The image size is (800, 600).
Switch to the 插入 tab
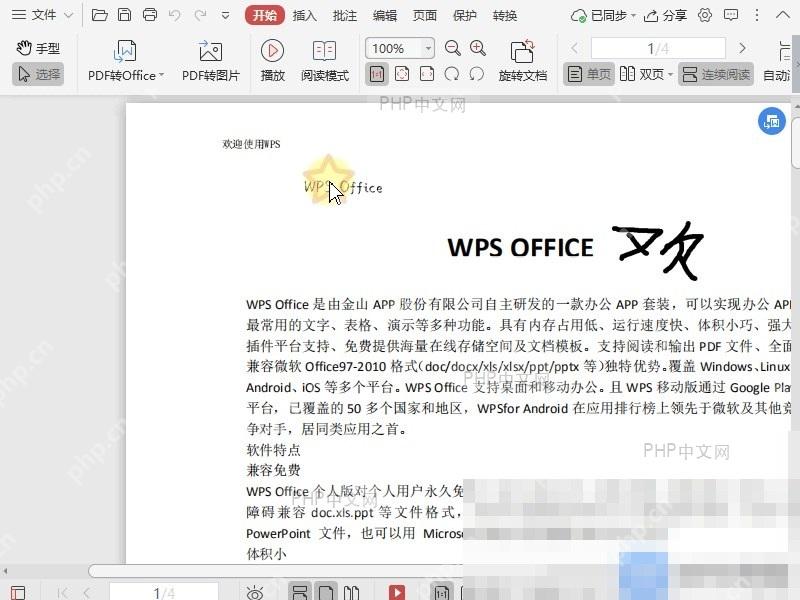[x=305, y=16]
